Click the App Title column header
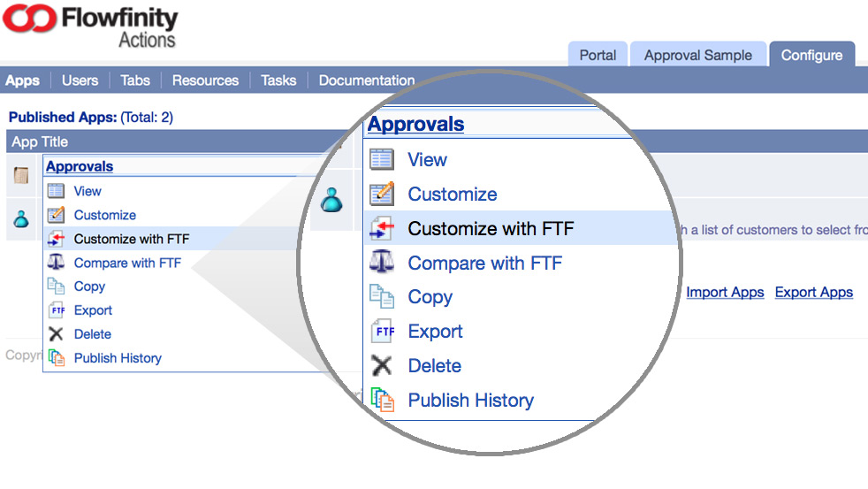Image resolution: width=868 pixels, height=489 pixels. tap(40, 141)
